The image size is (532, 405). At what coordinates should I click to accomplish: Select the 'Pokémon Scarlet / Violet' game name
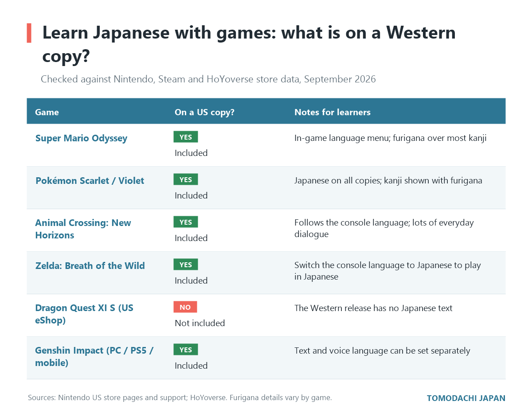click(x=90, y=181)
